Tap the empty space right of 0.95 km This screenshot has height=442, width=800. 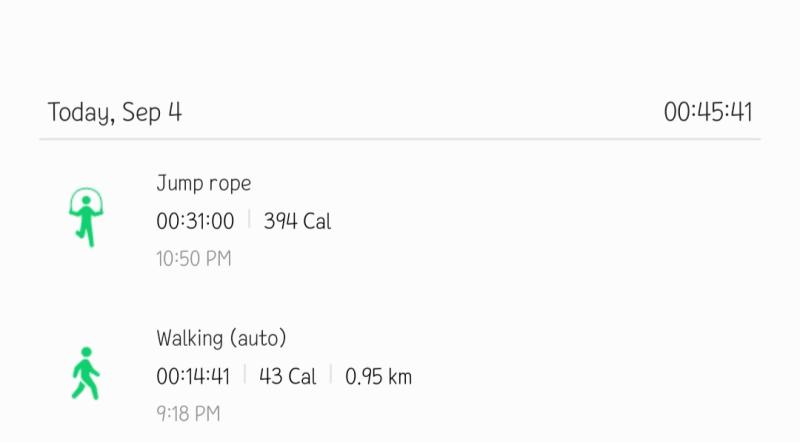587,377
